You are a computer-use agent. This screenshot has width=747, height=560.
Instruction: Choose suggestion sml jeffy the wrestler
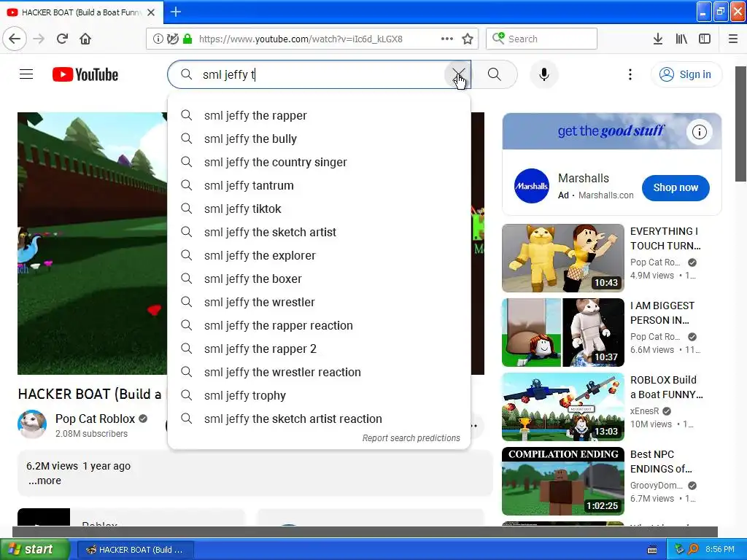point(320,302)
